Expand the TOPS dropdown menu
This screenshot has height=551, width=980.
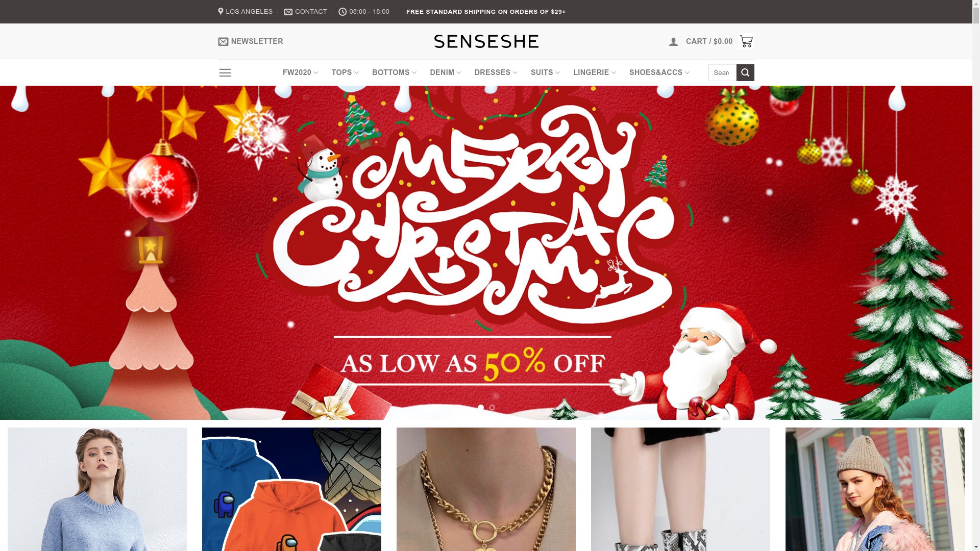pos(345,72)
